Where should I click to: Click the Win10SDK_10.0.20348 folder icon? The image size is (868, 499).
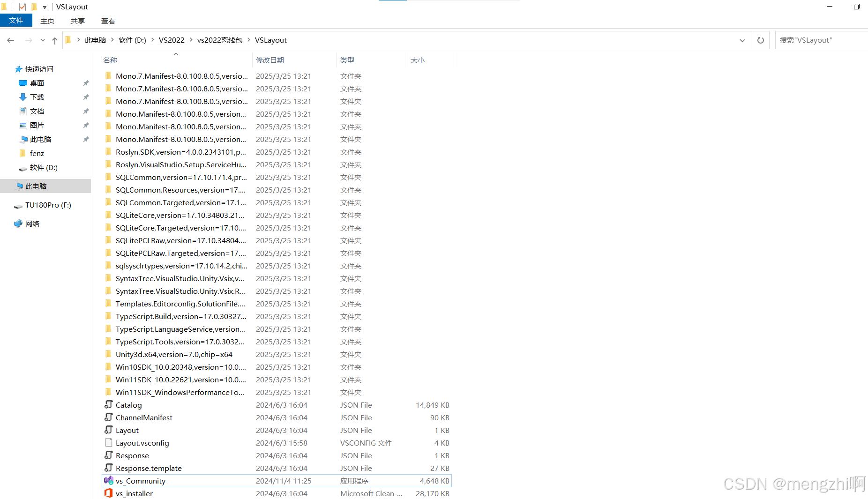pyautogui.click(x=108, y=366)
